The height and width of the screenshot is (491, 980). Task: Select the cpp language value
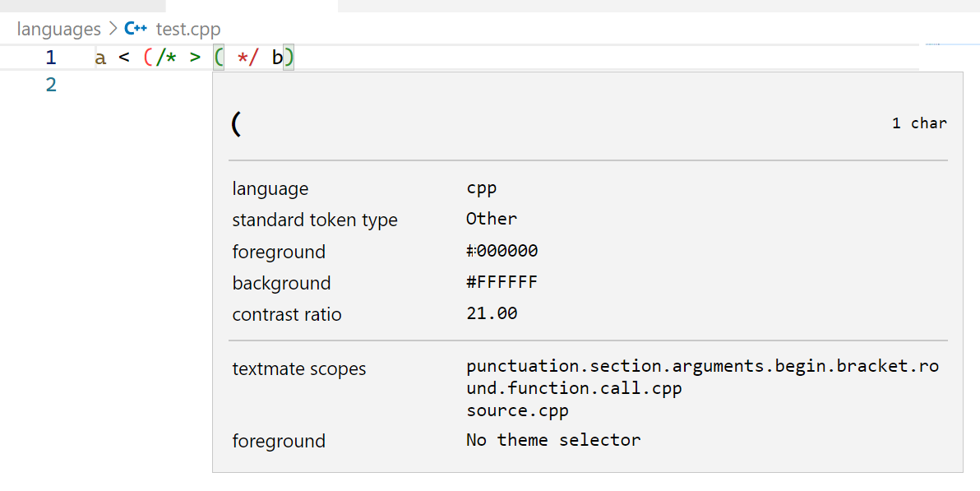pyautogui.click(x=481, y=188)
